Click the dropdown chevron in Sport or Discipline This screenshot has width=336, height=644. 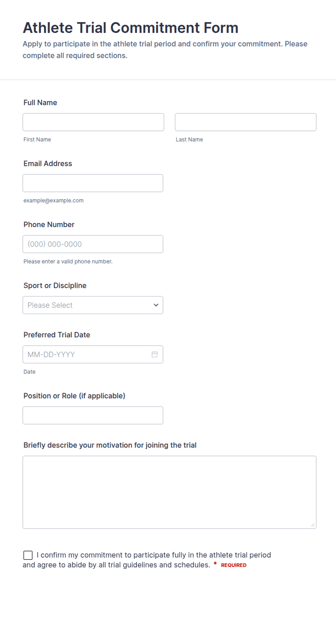[156, 305]
